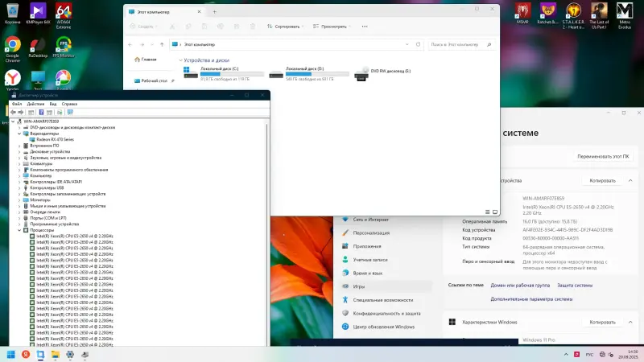Switch Explorer to large icons view button

[495, 212]
